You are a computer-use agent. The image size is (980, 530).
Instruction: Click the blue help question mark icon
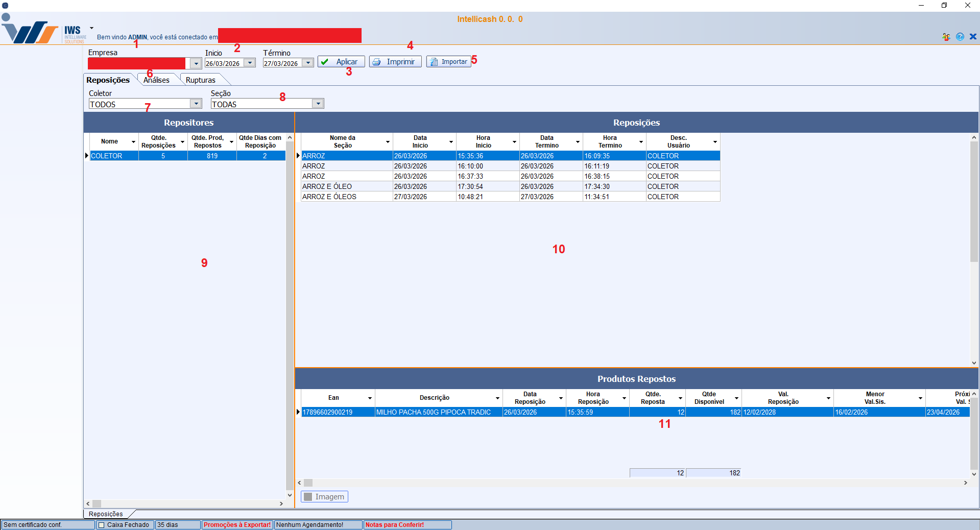[x=960, y=37]
